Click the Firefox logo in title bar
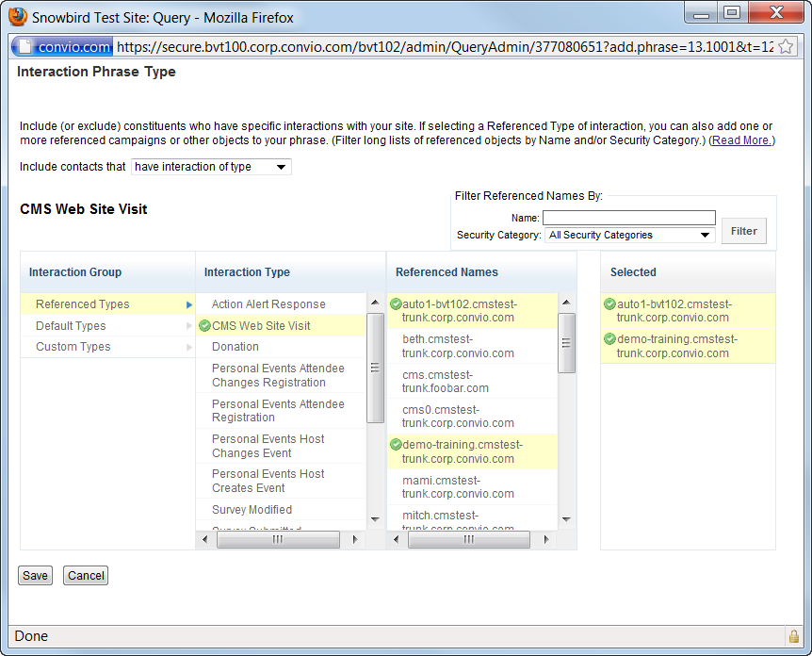 coord(18,17)
